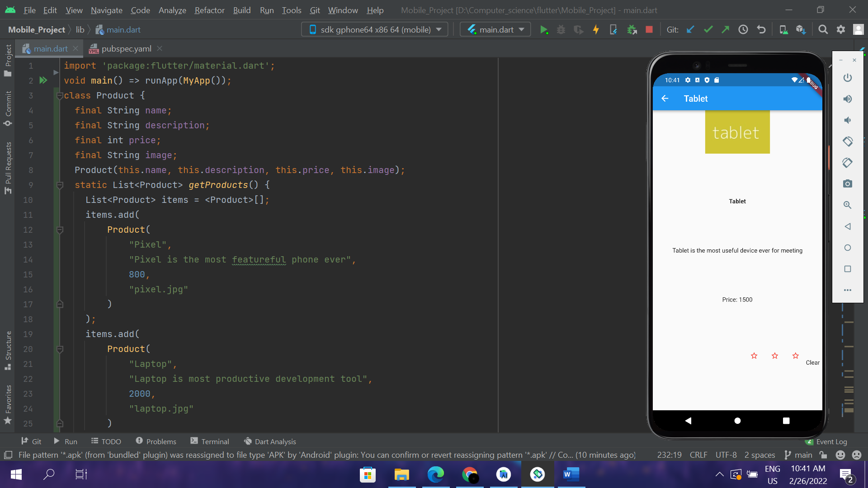Viewport: 868px width, 488px height.
Task: Open Search Everywhere magnifier
Action: coord(823,29)
